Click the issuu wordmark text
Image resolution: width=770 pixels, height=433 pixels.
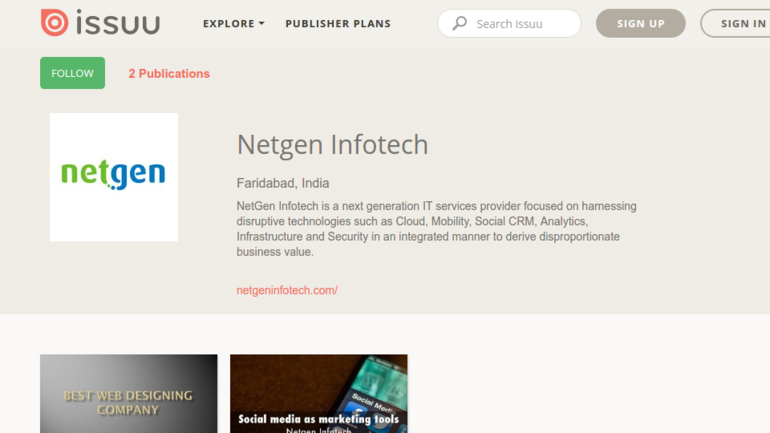pyautogui.click(x=118, y=23)
